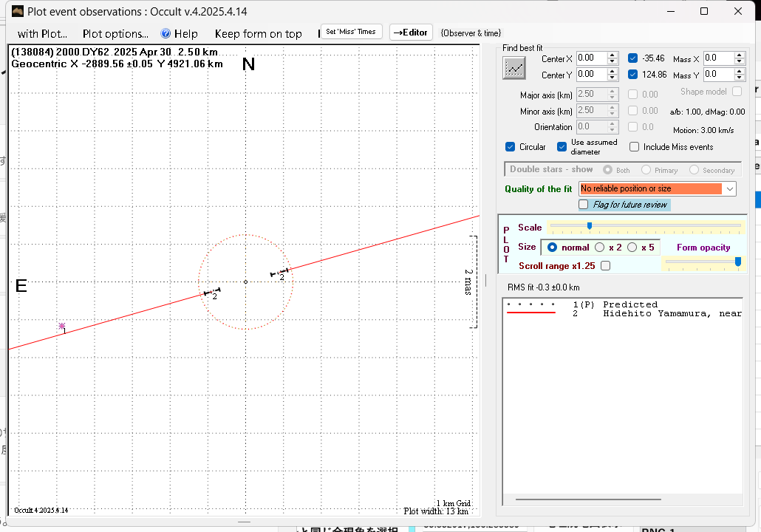Screen dimensions: 761x532
Task: Click the purple star marker on the plot
Action: [x=62, y=326]
